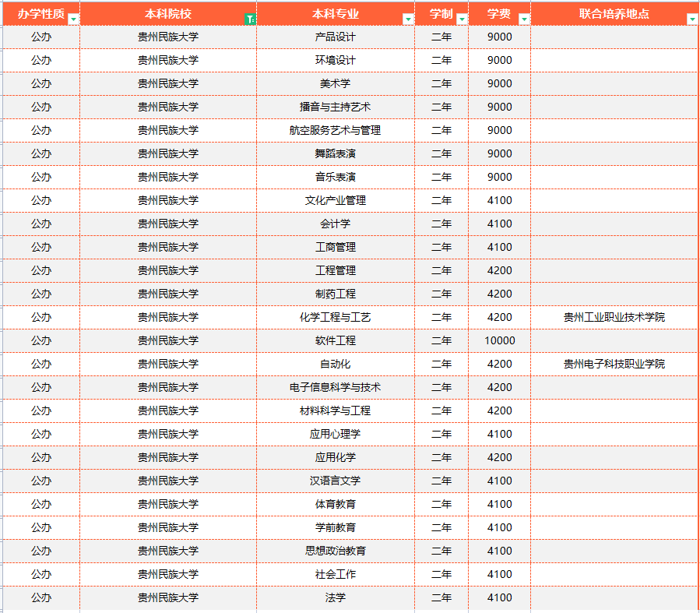
Task: Click the 应用化学 major cell
Action: click(x=336, y=458)
